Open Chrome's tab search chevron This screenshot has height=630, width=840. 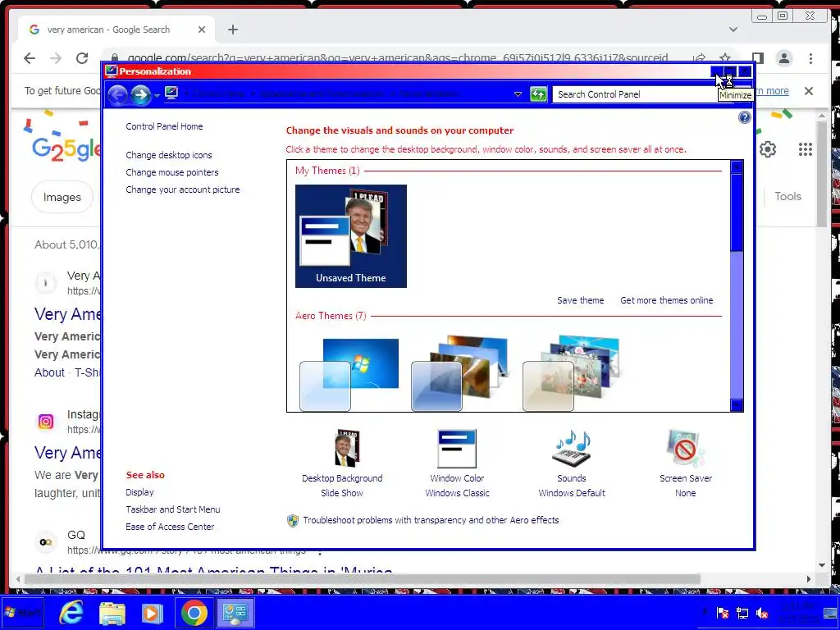tap(733, 30)
